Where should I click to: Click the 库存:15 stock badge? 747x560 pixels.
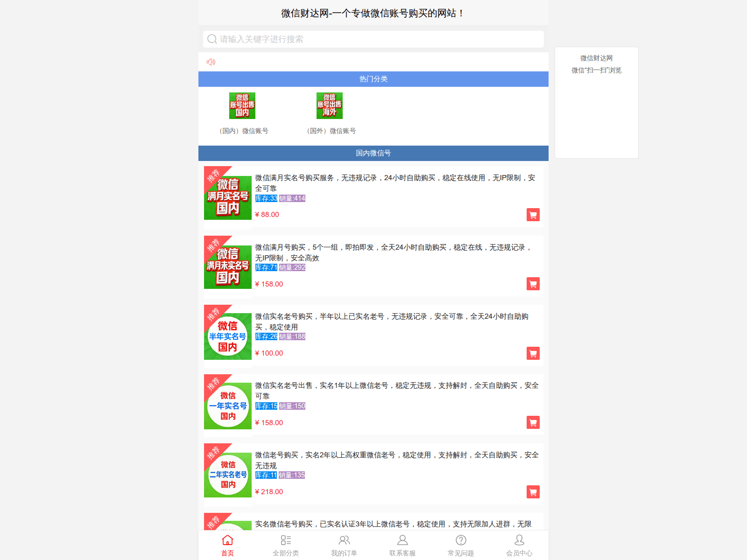point(266,406)
